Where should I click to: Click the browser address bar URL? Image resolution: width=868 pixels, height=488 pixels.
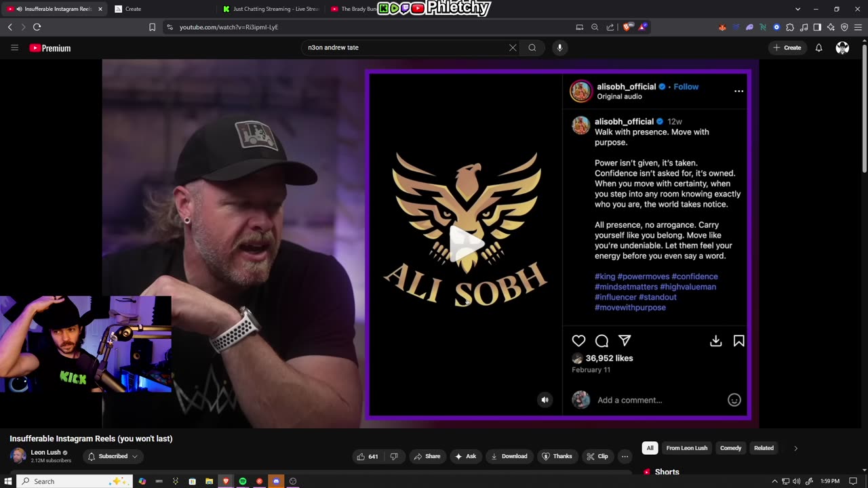[229, 27]
